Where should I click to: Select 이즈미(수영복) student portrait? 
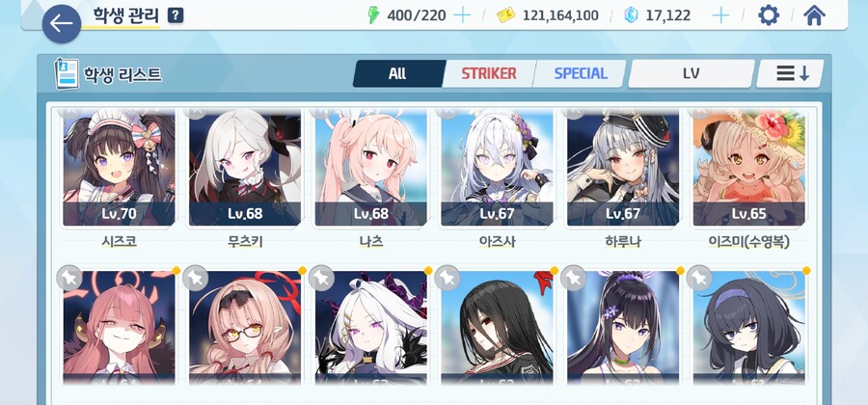point(749,168)
